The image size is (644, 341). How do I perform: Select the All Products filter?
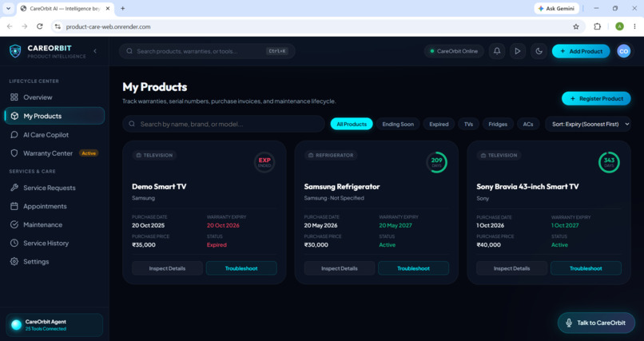[x=352, y=124]
